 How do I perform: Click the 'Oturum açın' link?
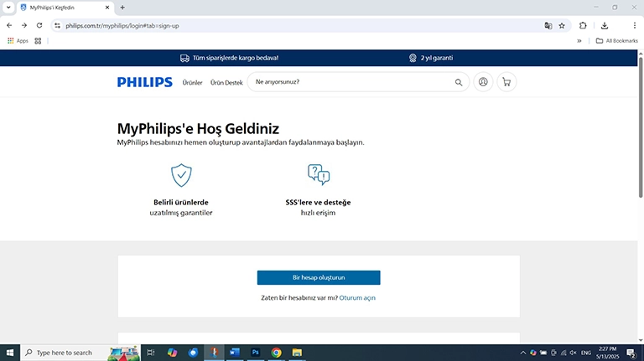click(357, 298)
